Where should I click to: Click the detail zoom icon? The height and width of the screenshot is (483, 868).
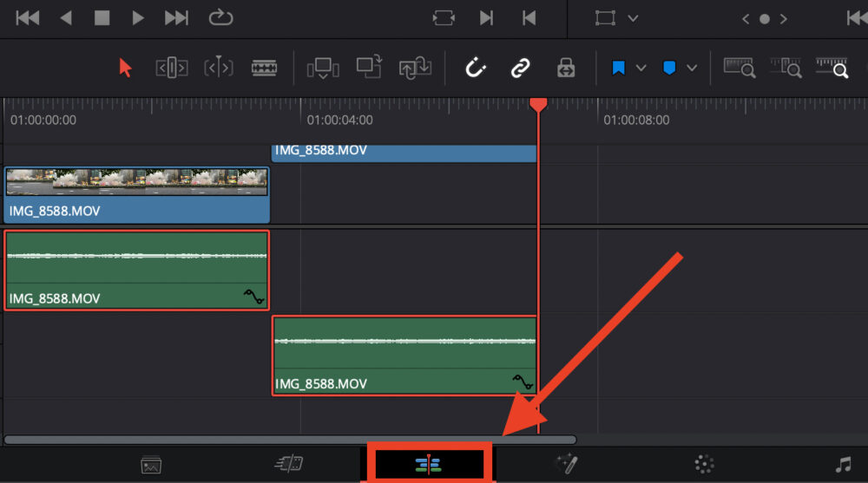pyautogui.click(x=786, y=68)
